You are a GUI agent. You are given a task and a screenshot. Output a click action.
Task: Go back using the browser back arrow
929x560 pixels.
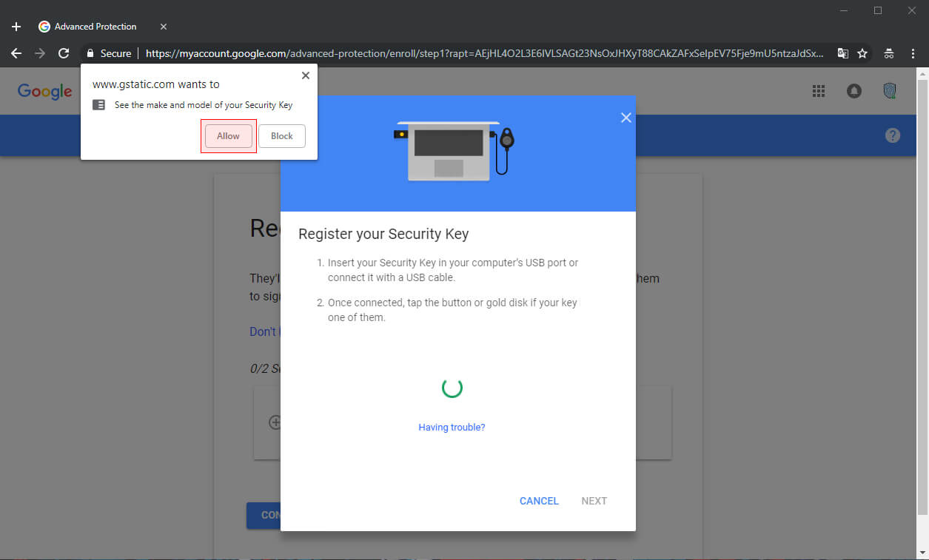(x=16, y=53)
